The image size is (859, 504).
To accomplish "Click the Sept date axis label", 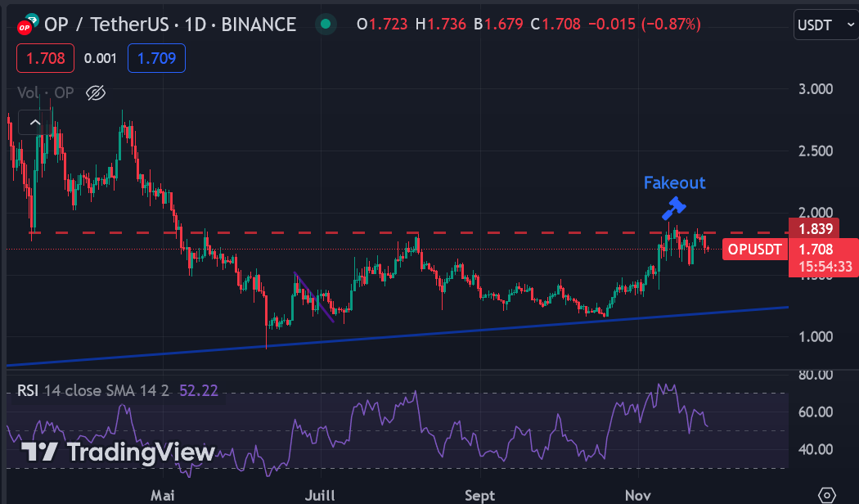I will (x=480, y=496).
